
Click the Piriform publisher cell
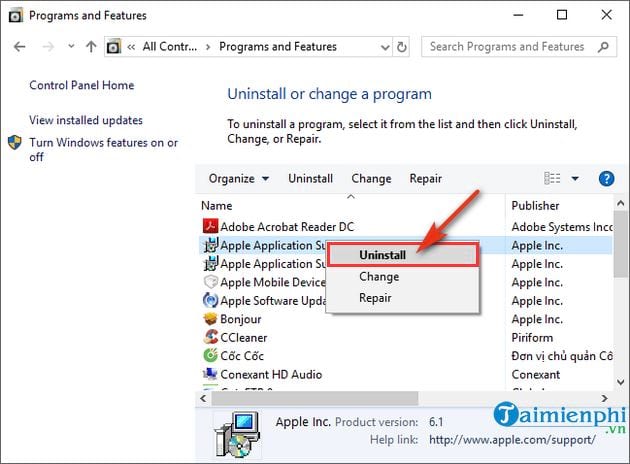[532, 337]
